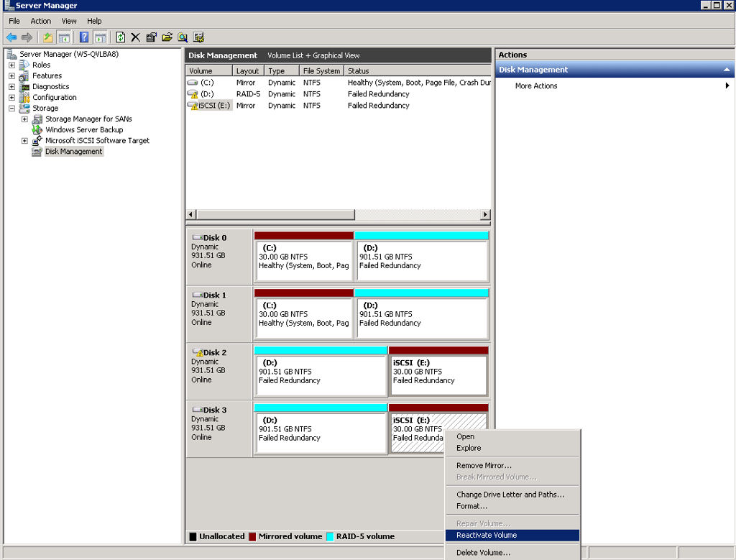Click the Explore magnifier toolbar icon
The height and width of the screenshot is (560, 736).
click(183, 37)
